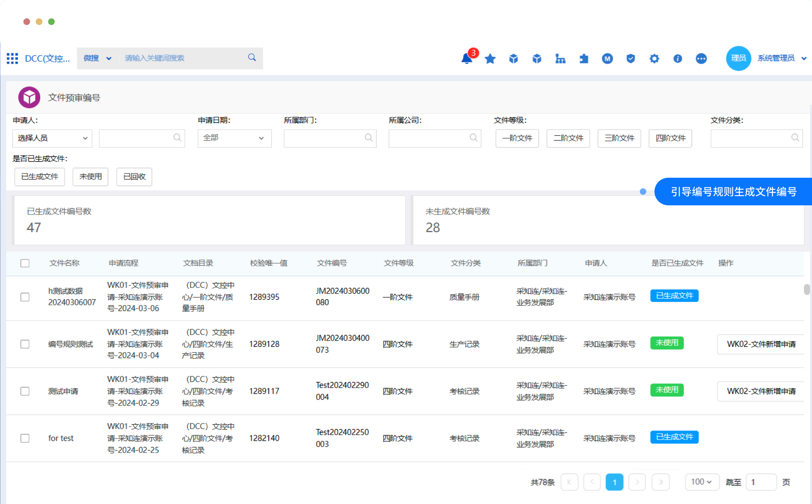Check the row for for test
The width and height of the screenshot is (812, 504).
click(x=25, y=438)
